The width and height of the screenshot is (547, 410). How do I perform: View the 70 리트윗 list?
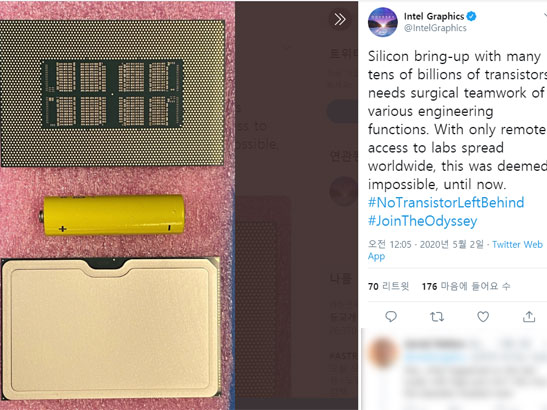pyautogui.click(x=388, y=286)
